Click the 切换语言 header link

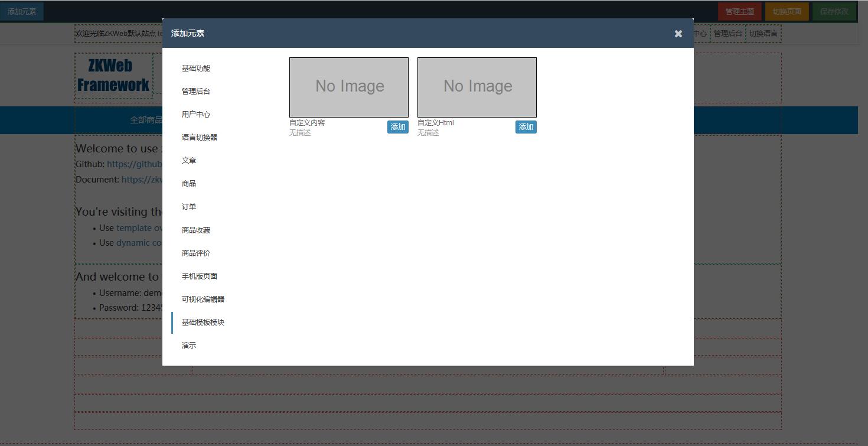tap(763, 34)
